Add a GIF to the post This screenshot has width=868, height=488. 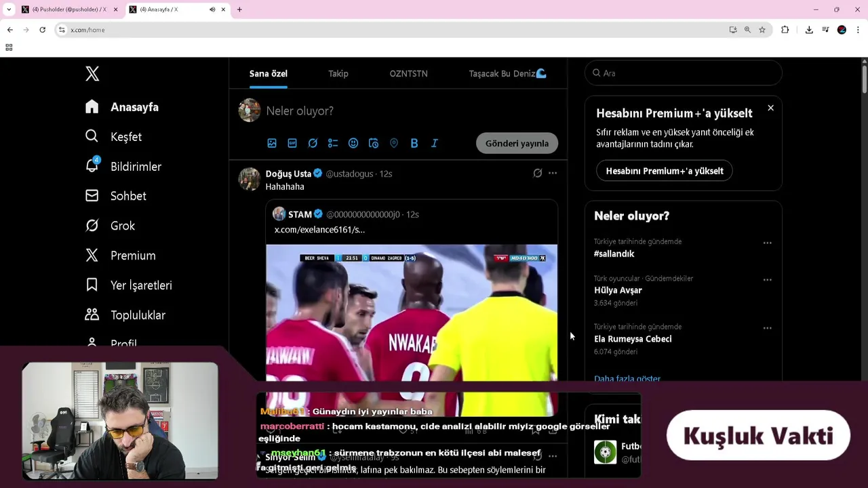(x=292, y=143)
